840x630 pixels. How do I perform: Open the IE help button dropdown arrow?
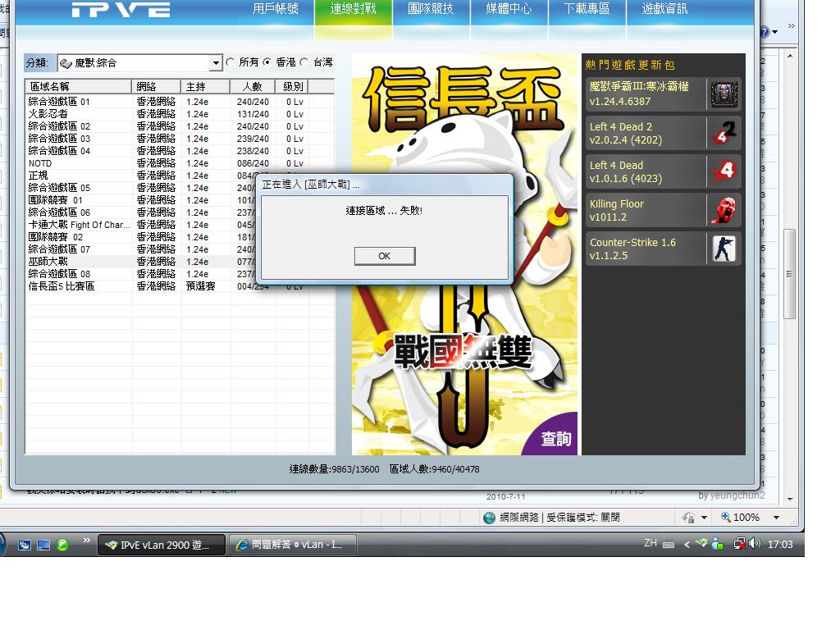click(774, 32)
